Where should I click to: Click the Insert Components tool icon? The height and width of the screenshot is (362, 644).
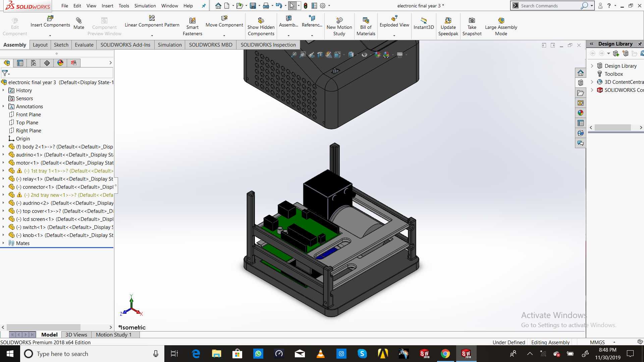(x=50, y=18)
